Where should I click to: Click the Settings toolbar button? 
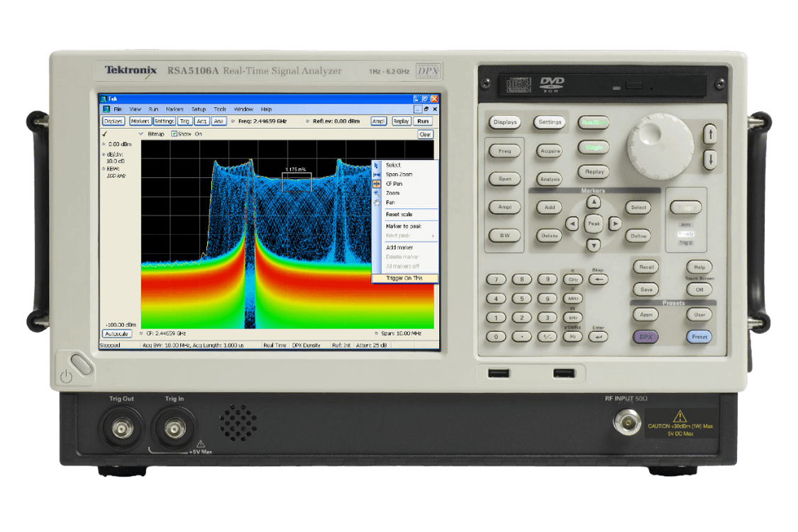pos(165,121)
